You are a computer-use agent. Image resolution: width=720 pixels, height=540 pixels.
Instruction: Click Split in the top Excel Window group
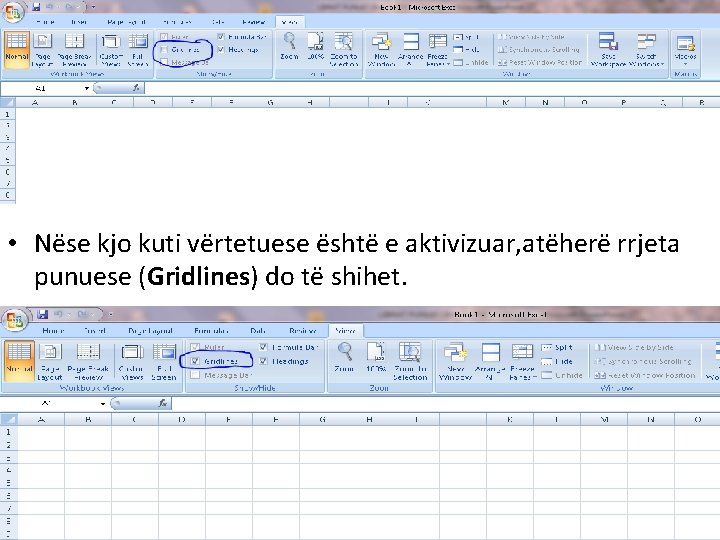467,37
